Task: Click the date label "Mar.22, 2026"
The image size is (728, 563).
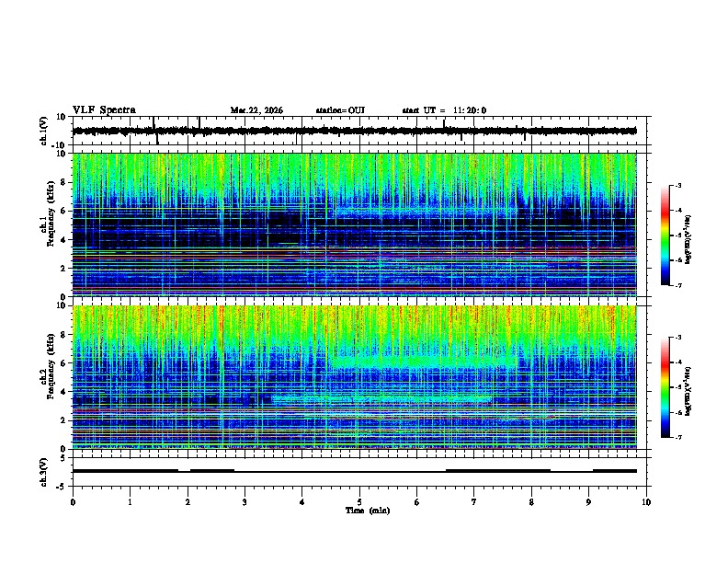Action: [x=256, y=110]
